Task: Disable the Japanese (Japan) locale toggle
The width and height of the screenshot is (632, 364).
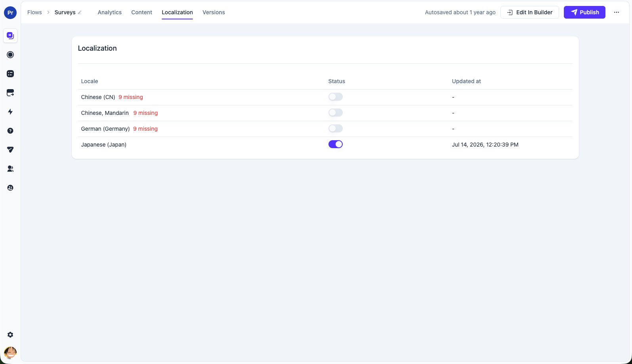Action: click(x=336, y=145)
